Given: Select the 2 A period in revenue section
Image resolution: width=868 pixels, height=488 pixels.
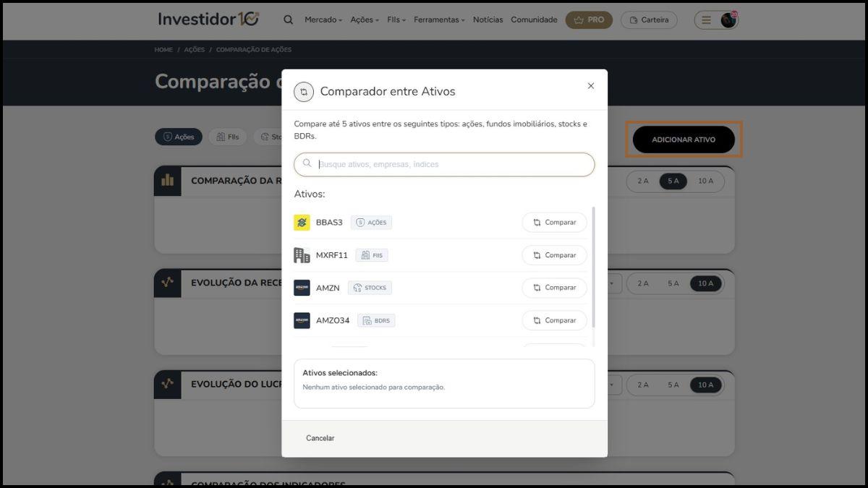Looking at the screenshot, I should click(643, 283).
